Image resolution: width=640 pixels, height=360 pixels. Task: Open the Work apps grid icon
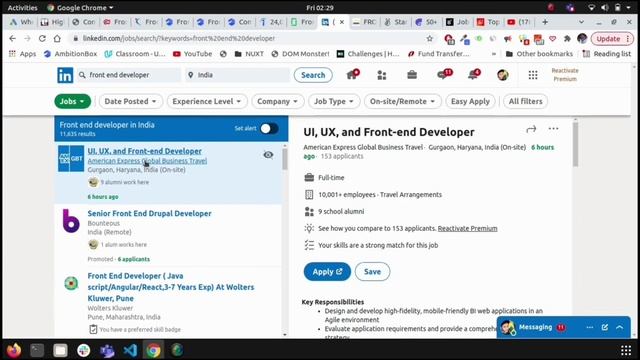tap(533, 75)
